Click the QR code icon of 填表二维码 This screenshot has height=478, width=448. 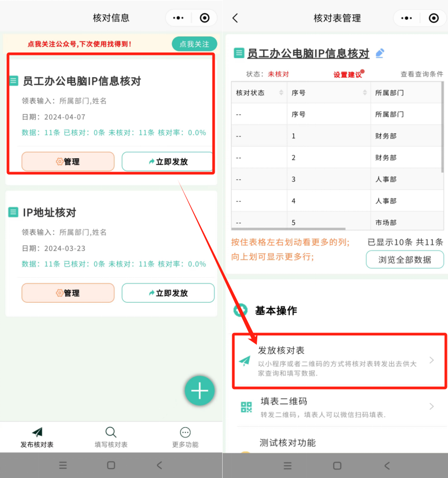(x=246, y=407)
